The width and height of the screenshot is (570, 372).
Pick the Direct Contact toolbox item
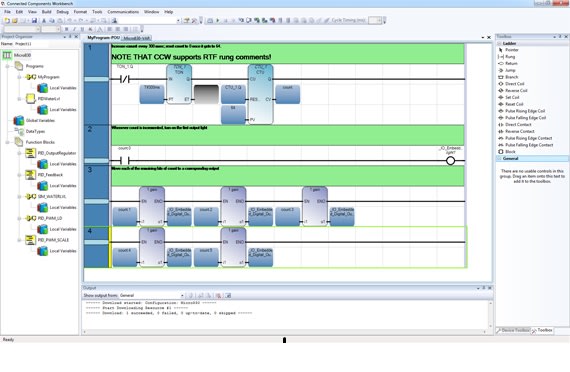tap(514, 124)
